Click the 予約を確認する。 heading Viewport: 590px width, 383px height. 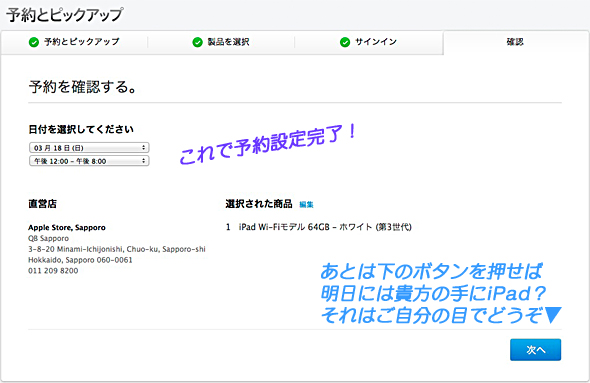click(x=83, y=87)
